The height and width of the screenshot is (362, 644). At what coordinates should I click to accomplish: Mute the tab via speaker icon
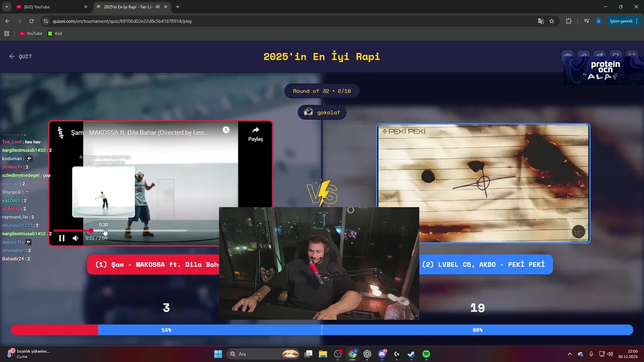coord(157,7)
